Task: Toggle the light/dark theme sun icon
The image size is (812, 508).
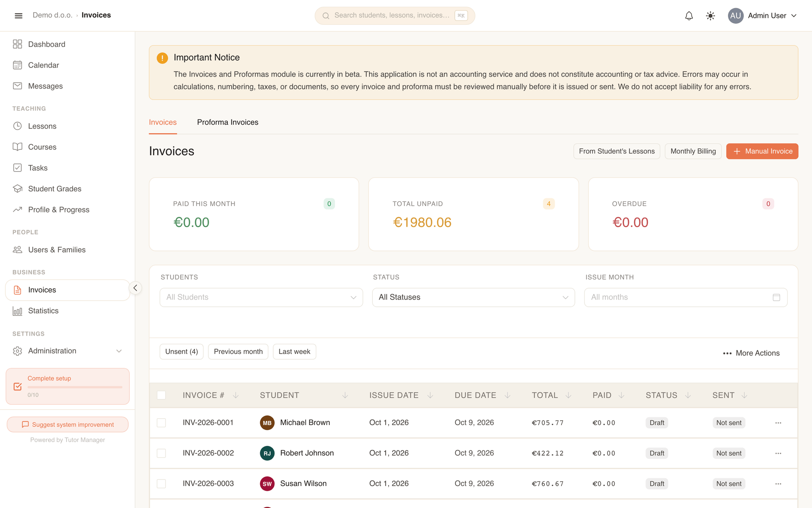Action: click(710, 15)
